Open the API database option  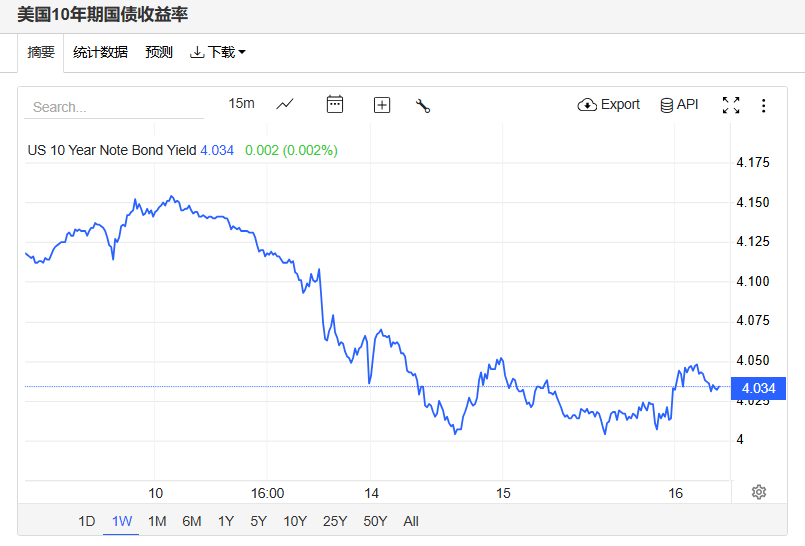pyautogui.click(x=679, y=105)
